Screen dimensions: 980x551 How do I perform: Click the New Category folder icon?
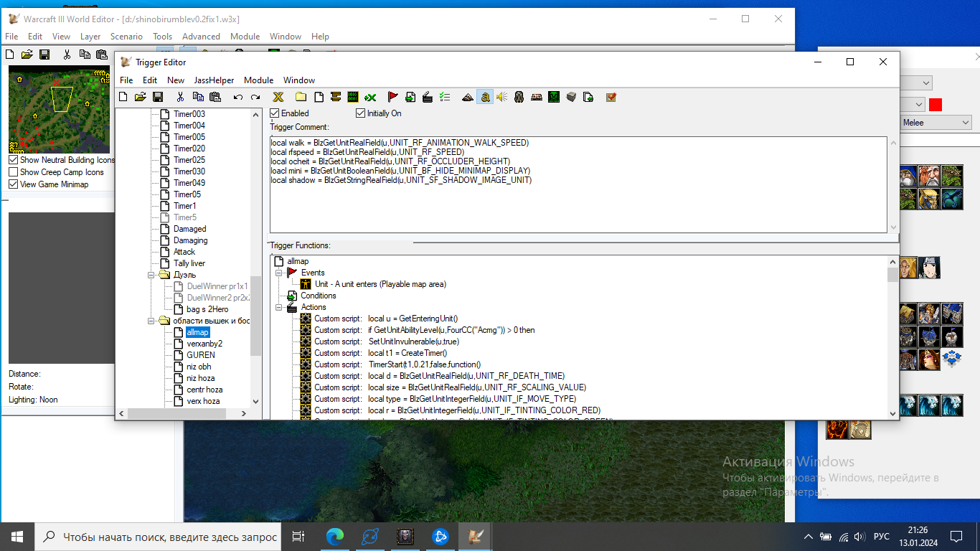[301, 98]
